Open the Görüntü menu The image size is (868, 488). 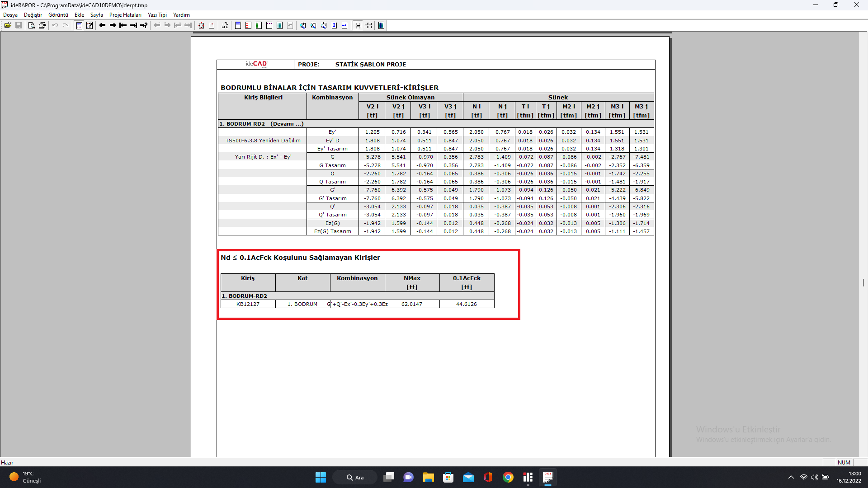point(58,15)
